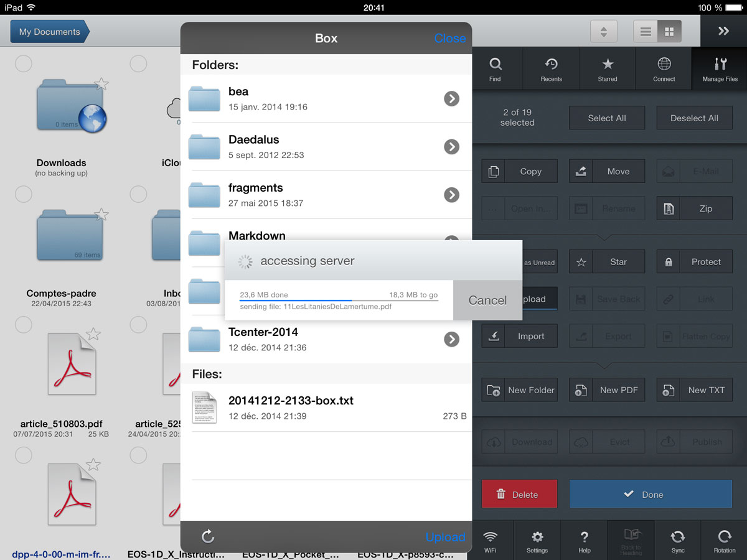Viewport: 747px width, 560px height.
Task: Click the Link button
Action: [694, 299]
